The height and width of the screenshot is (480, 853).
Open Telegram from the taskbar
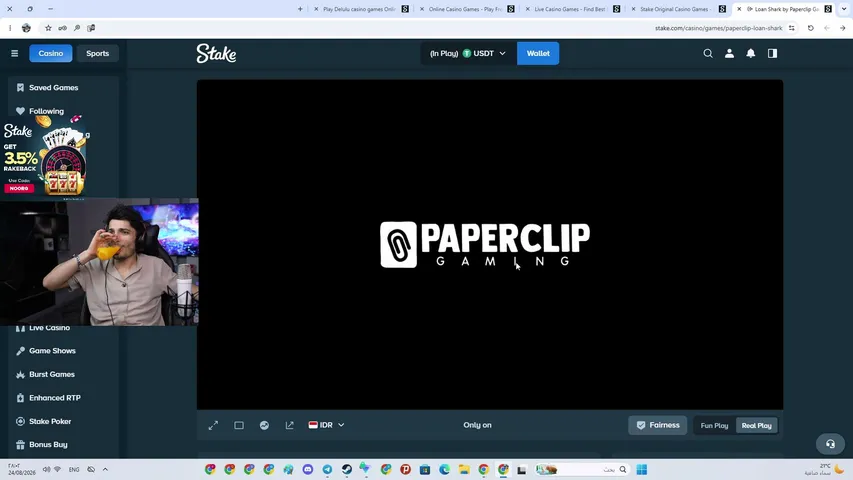coord(327,469)
